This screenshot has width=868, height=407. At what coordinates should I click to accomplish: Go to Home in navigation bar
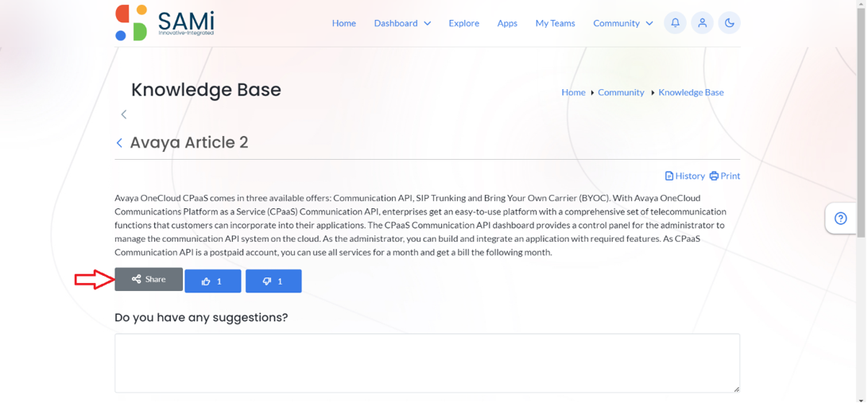[x=343, y=23]
